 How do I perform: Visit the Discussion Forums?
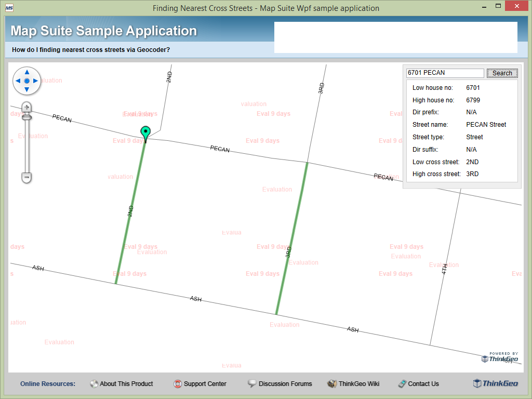coord(285,384)
